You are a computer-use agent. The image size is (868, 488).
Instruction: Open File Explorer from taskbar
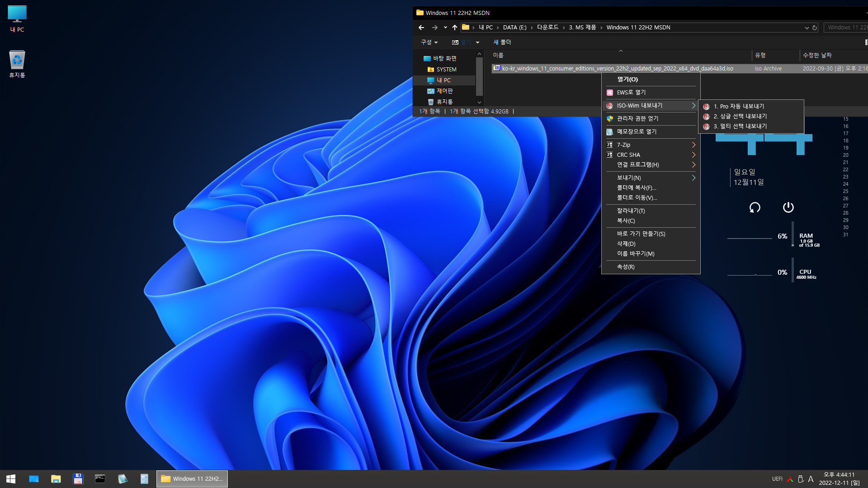[x=56, y=479]
